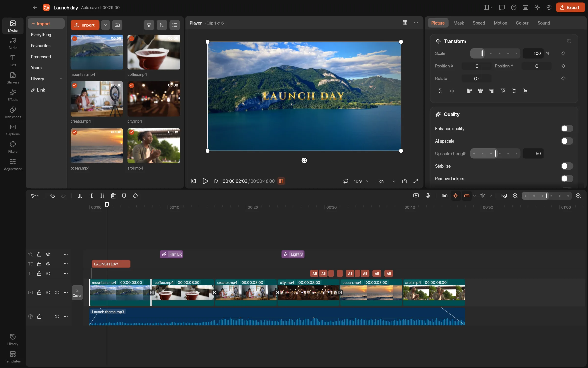The height and width of the screenshot is (368, 588).
Task: Enable Remove flickers switch
Action: pos(567,179)
